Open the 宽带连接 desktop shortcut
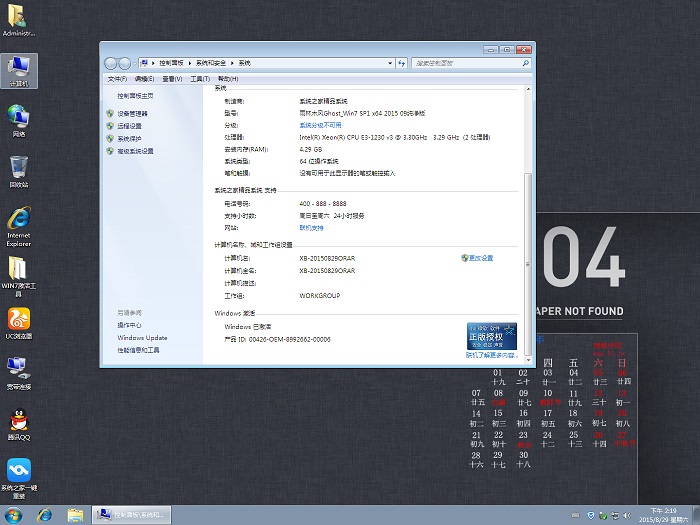Screen dimensions: 700x525 (x=19, y=370)
